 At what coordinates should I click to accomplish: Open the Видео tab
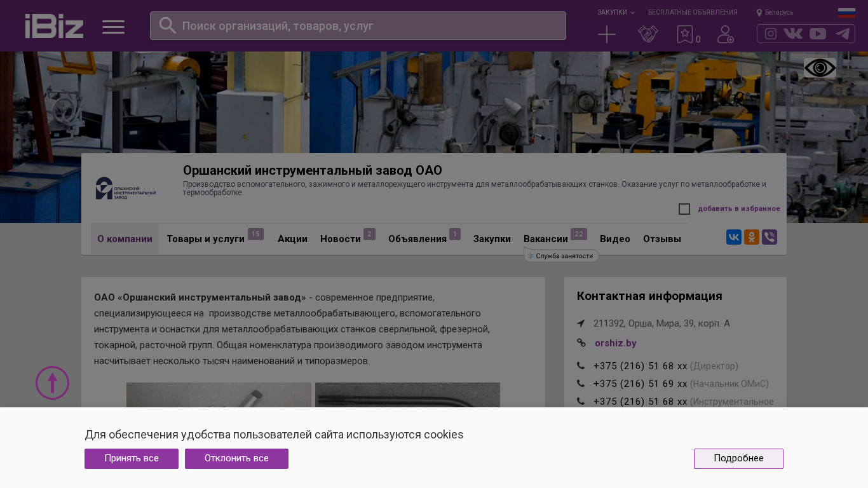(615, 239)
